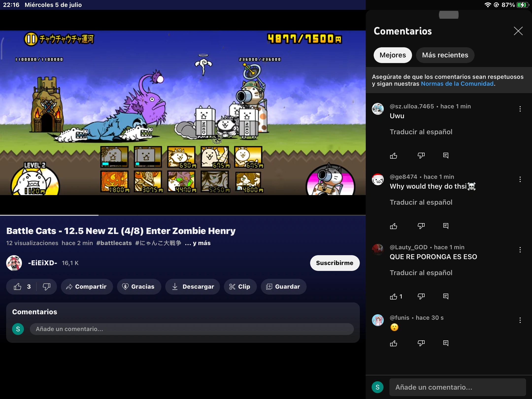Reply to @Lauty_GOD's comment
Viewport: 532px width, 399px height.
446,297
